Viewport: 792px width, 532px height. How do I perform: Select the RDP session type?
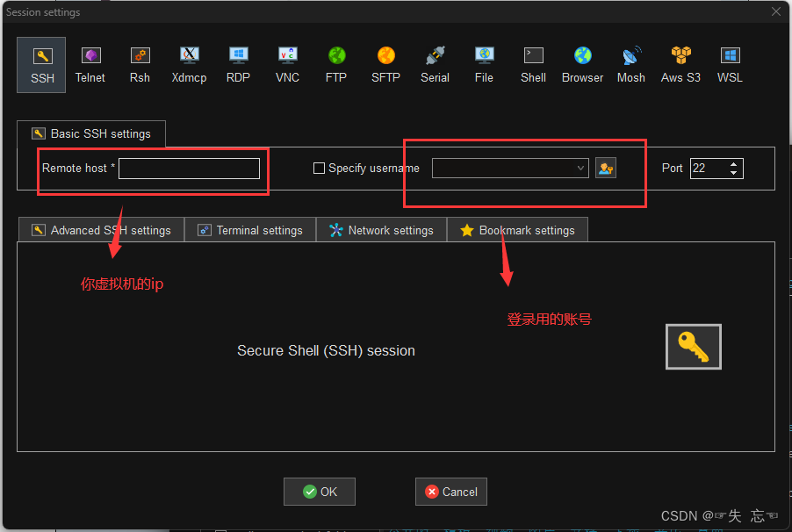[x=238, y=64]
